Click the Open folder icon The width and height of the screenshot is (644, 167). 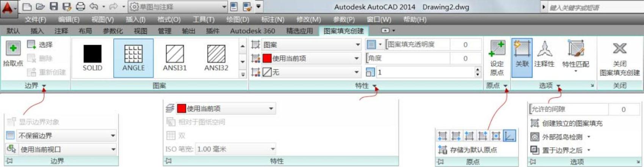click(40, 7)
